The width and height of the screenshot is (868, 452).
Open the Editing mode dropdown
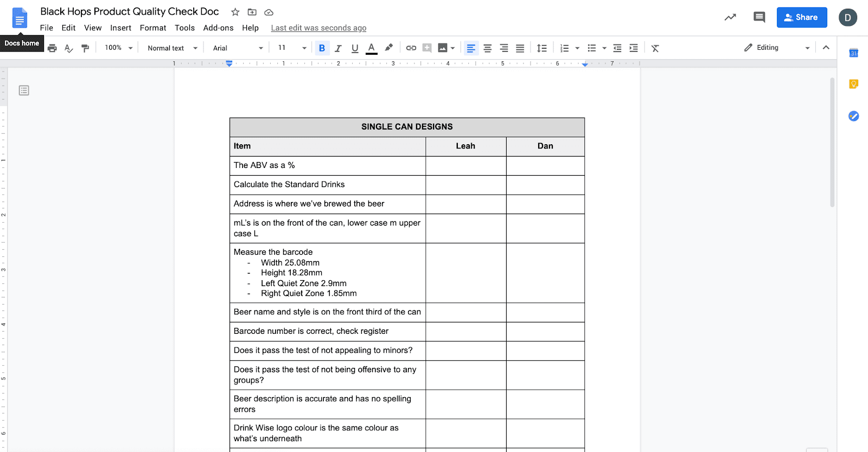pyautogui.click(x=776, y=48)
